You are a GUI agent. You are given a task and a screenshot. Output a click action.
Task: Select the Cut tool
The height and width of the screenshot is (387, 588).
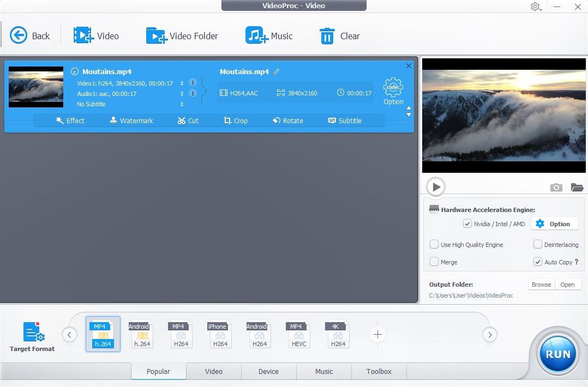[188, 120]
